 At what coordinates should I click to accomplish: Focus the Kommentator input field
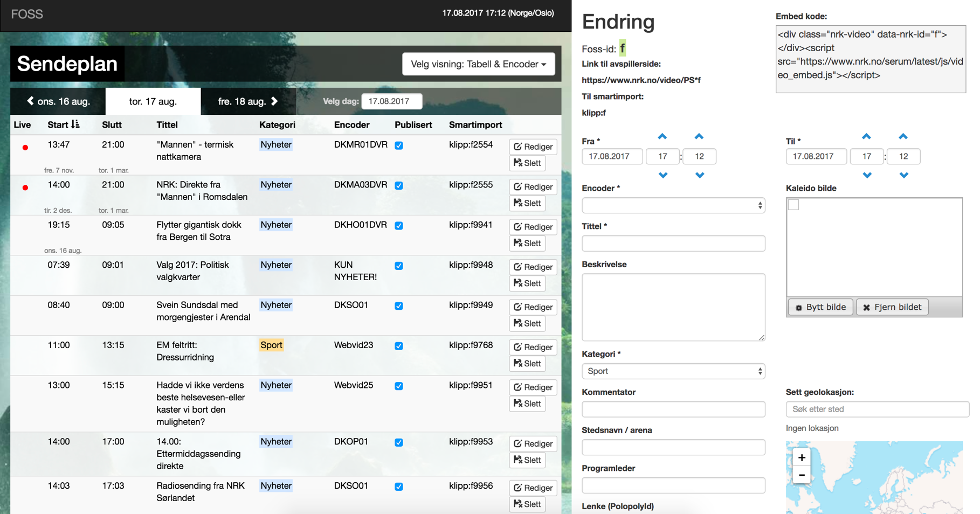[673, 409]
